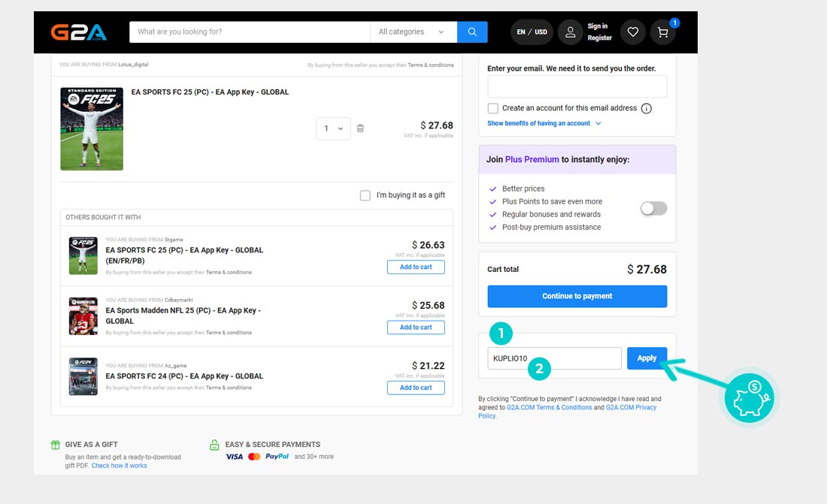This screenshot has width=827, height=504.
Task: Expand 'Show benefits of having an account'
Action: point(544,123)
